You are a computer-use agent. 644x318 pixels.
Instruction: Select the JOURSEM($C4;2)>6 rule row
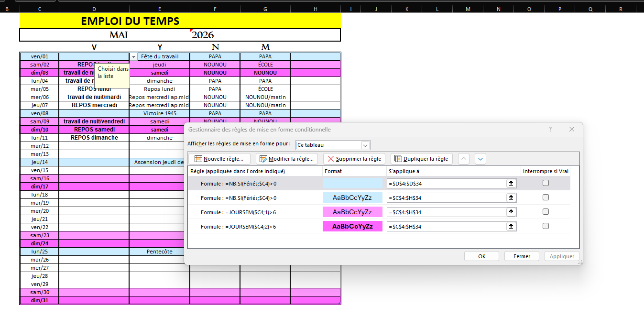click(x=238, y=226)
